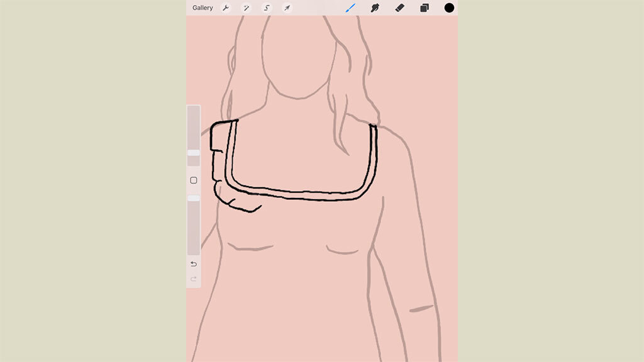Screen dimensions: 644x362
Task: Select the Smudge tool
Action: (x=375, y=8)
